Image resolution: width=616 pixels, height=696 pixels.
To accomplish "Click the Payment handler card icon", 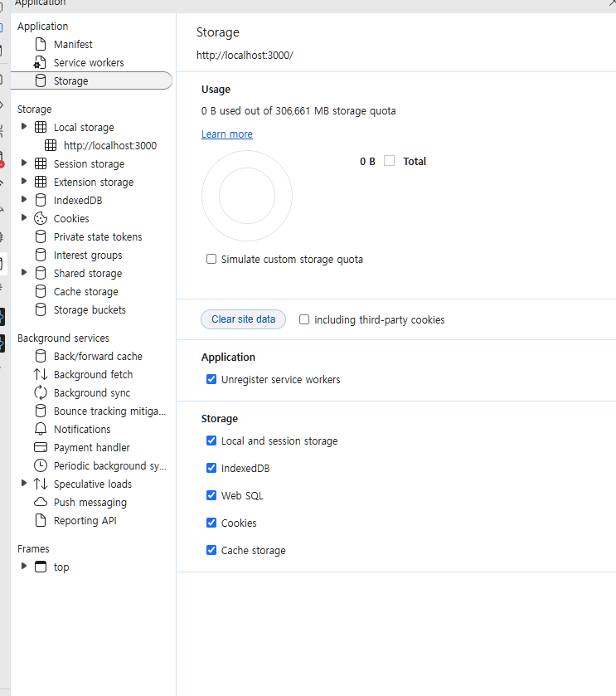I will 41,447.
